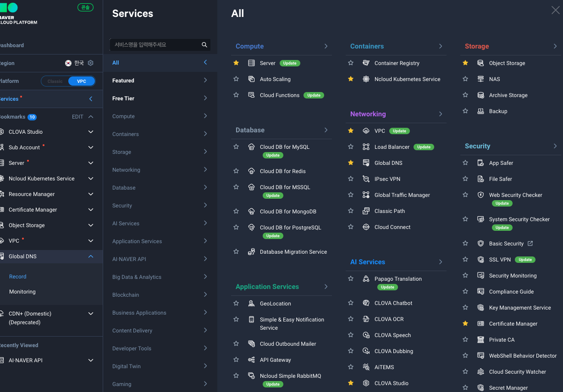Image resolution: width=563 pixels, height=392 pixels.
Task: Click the Cloud DB for Redis icon
Action: (251, 171)
